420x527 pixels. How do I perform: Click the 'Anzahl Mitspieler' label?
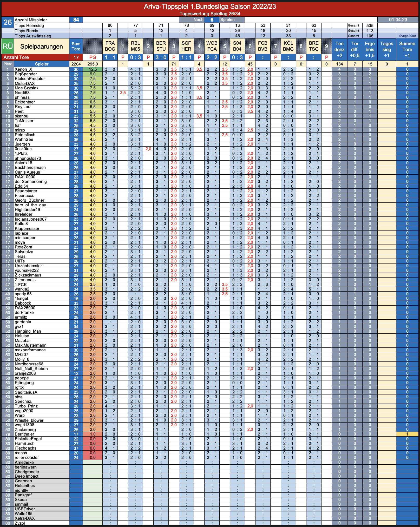31,20
